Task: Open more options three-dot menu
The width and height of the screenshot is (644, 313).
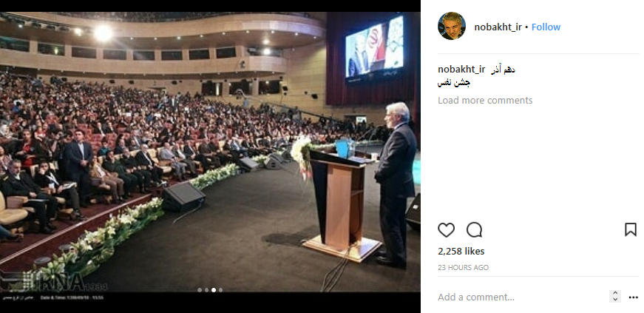Action: click(x=634, y=297)
